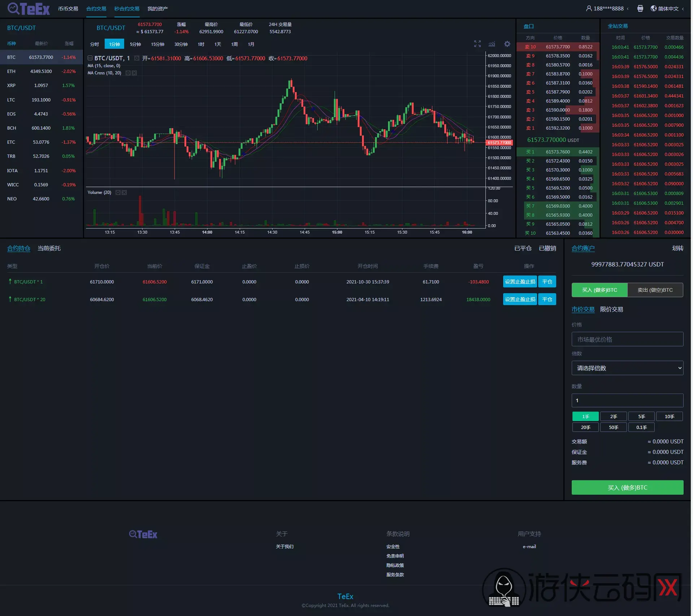Close the Volume indicator pane
Image resolution: width=693 pixels, height=616 pixels.
click(125, 193)
